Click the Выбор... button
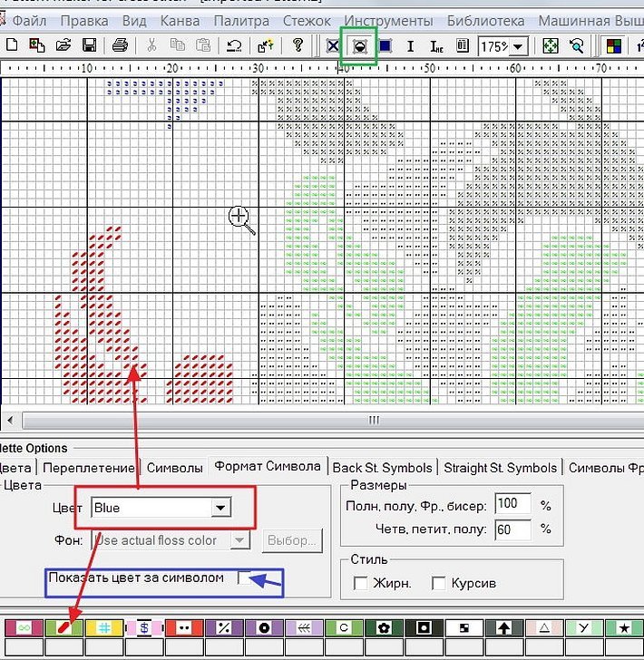This screenshot has width=644, height=660. click(292, 540)
